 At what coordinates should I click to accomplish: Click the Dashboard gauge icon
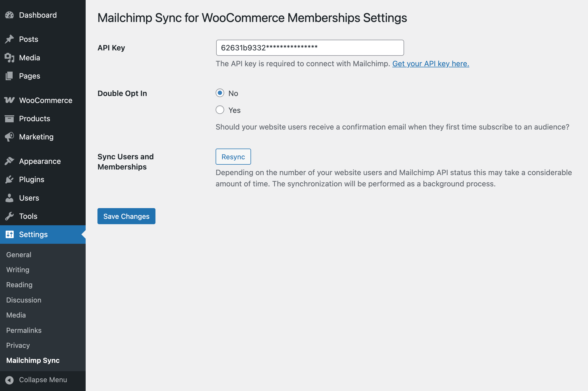[9, 15]
